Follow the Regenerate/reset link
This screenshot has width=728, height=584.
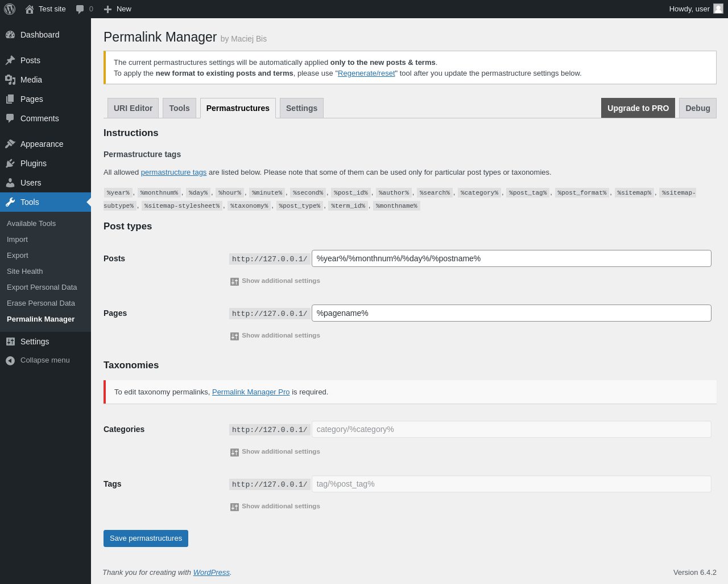pyautogui.click(x=366, y=73)
